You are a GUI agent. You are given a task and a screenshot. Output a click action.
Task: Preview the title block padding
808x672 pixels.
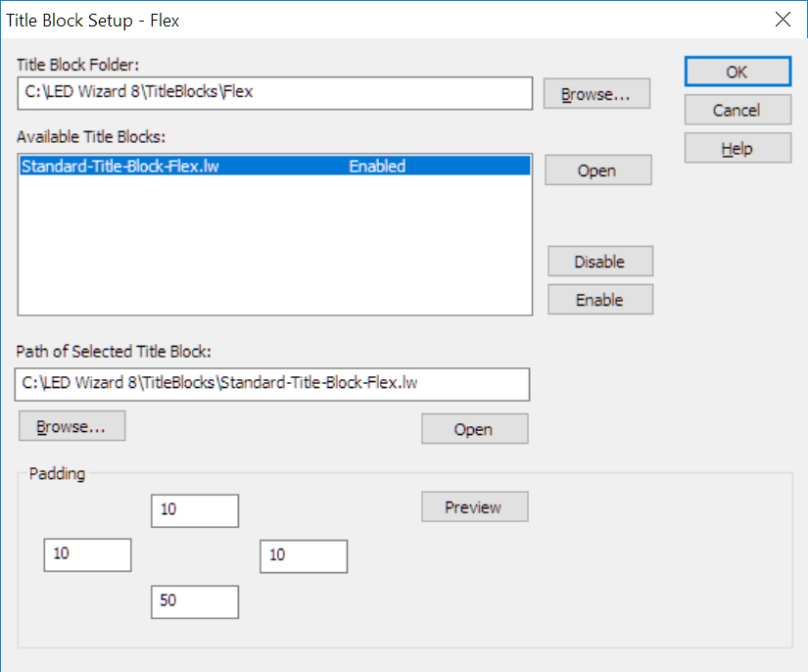(x=474, y=507)
